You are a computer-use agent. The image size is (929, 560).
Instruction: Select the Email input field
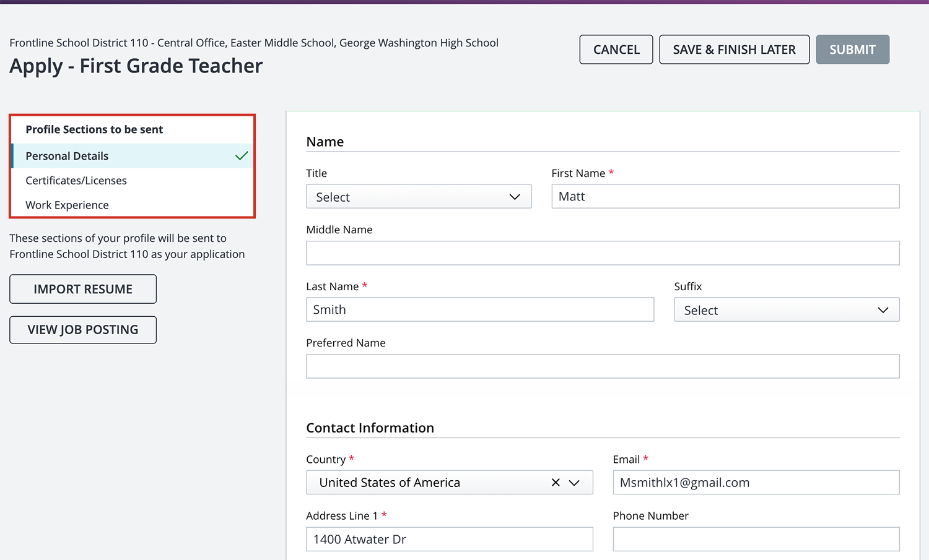756,483
